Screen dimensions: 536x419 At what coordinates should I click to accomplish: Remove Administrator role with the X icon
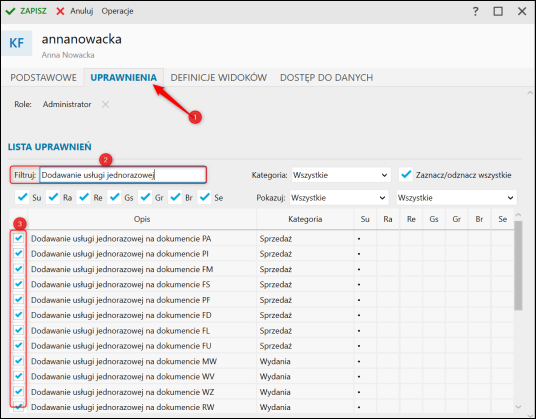click(x=105, y=104)
